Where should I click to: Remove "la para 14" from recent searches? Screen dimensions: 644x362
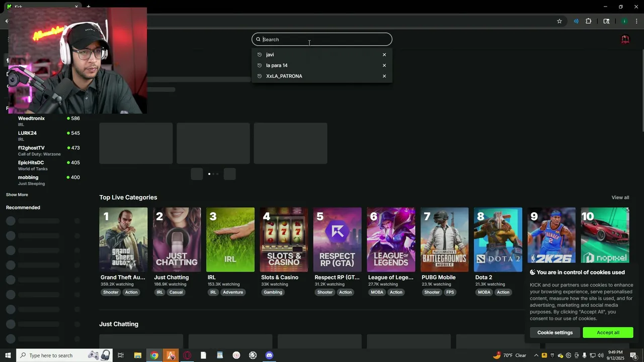[384, 65]
